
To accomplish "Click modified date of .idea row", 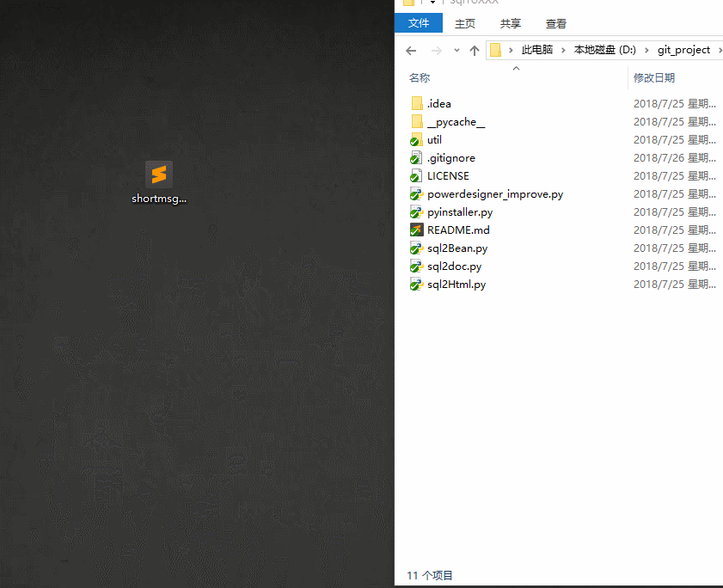I will 675,104.
